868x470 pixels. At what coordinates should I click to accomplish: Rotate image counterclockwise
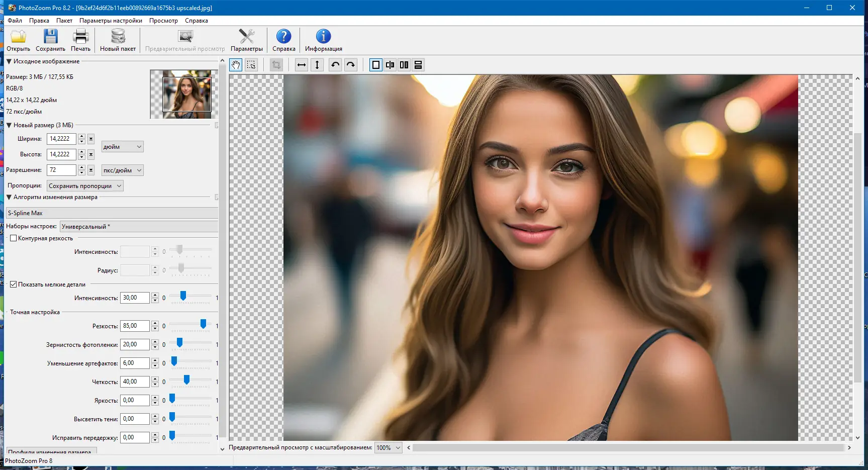coord(335,65)
